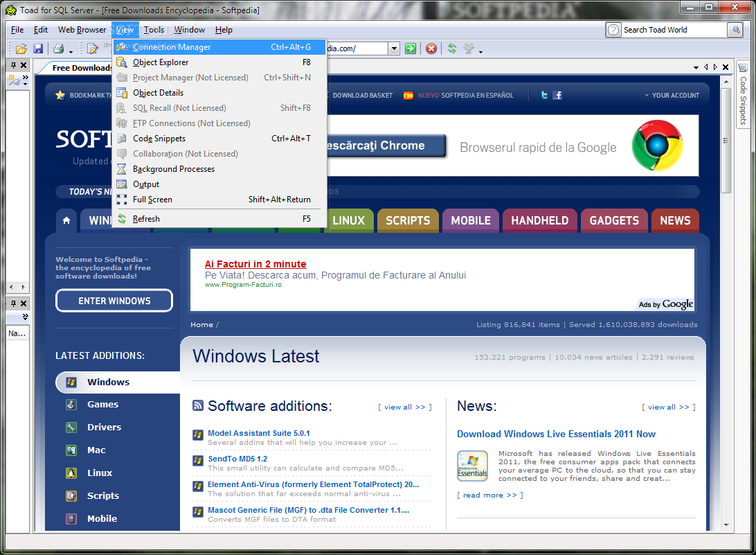Click the Facebook icon on Softpedia header

click(x=557, y=95)
